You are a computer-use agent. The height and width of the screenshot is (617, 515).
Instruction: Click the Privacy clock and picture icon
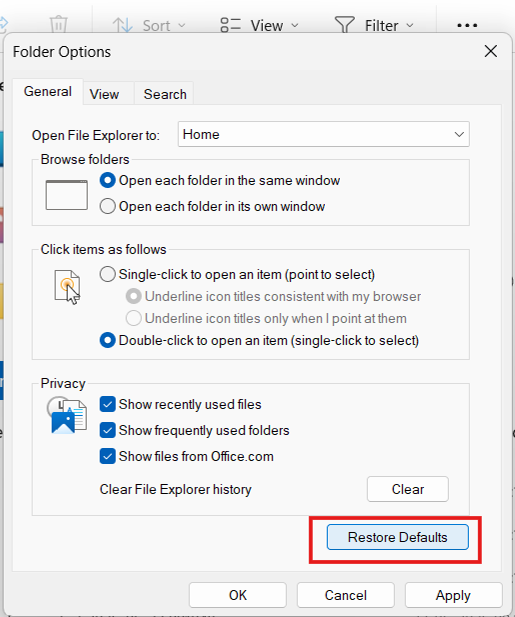point(67,415)
